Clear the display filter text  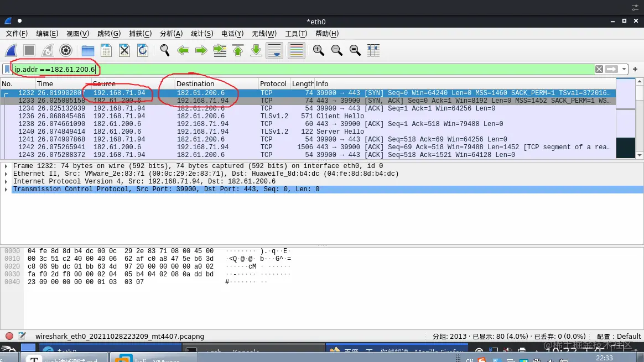pos(599,69)
